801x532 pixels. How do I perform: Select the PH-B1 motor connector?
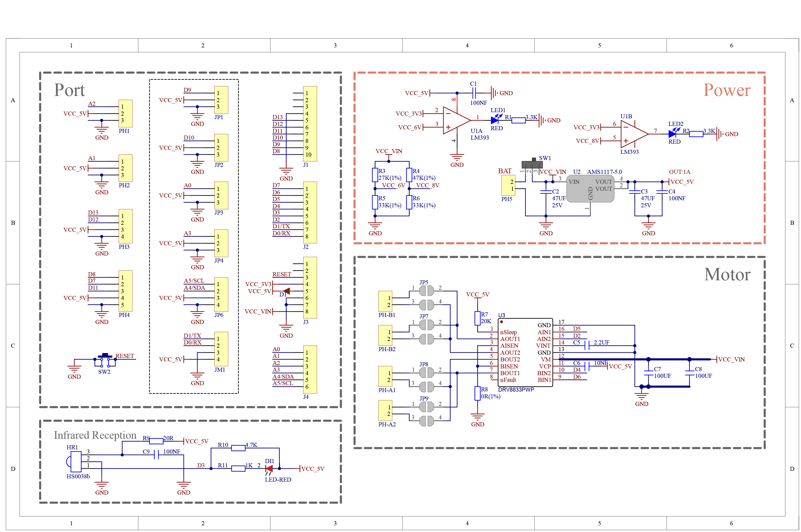pyautogui.click(x=385, y=301)
